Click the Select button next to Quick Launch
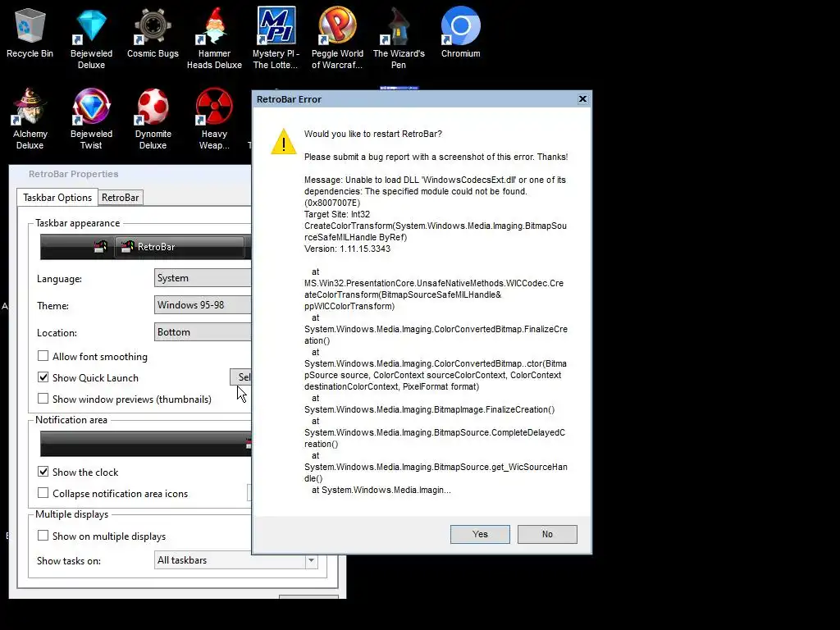 (241, 377)
